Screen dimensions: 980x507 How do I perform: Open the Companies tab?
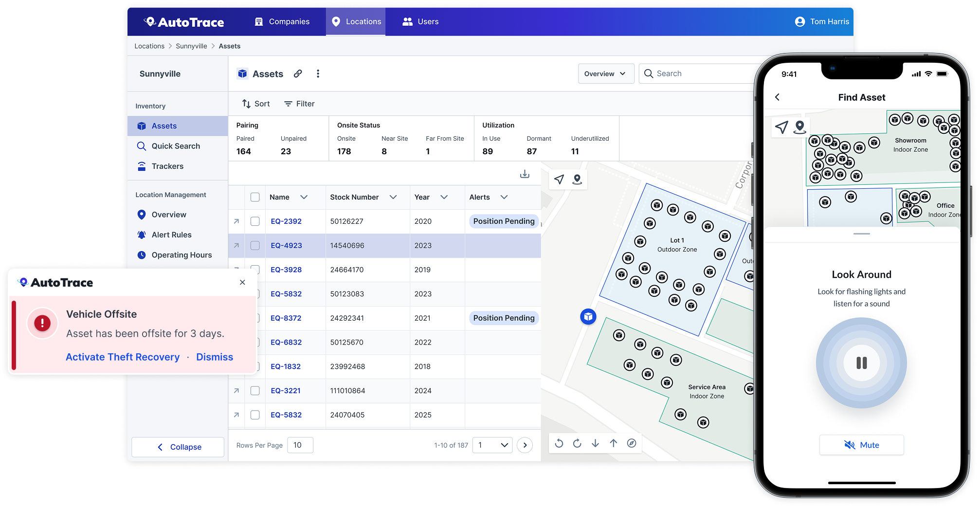pyautogui.click(x=282, y=21)
